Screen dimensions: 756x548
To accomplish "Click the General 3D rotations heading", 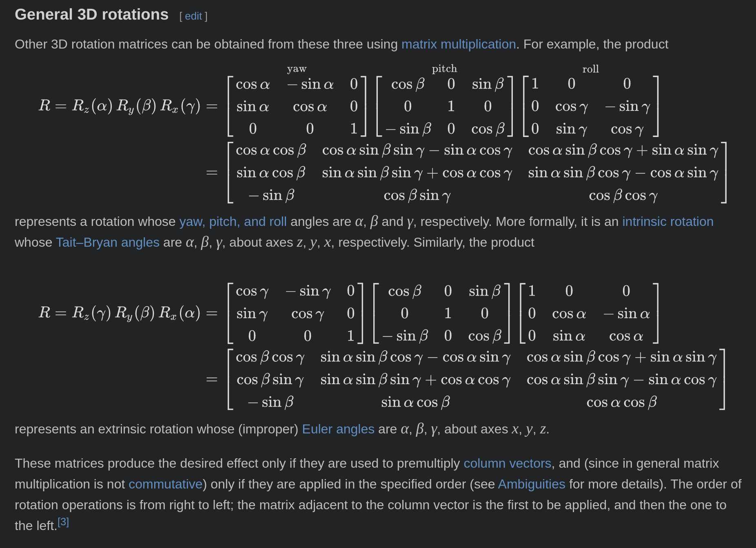I will 91,15.
